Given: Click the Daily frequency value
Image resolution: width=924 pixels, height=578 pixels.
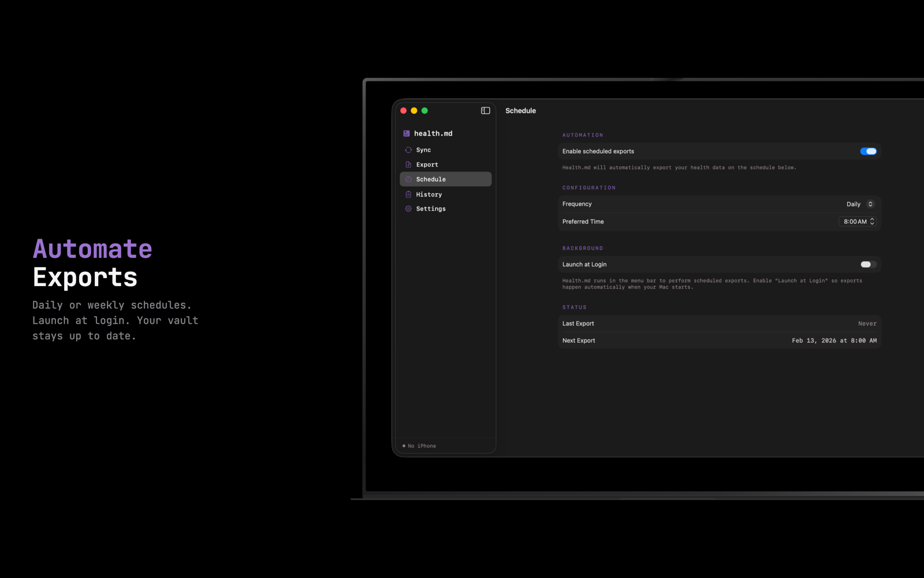Looking at the screenshot, I should point(853,203).
